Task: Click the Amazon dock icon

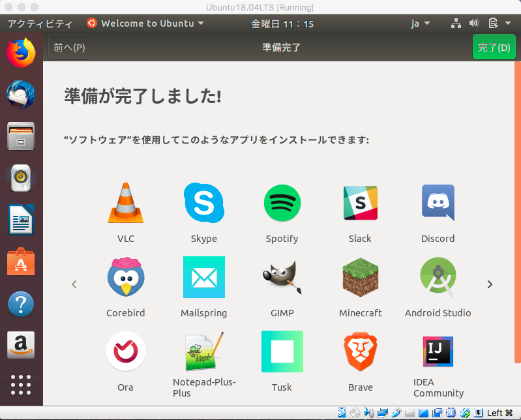Action: [x=21, y=345]
